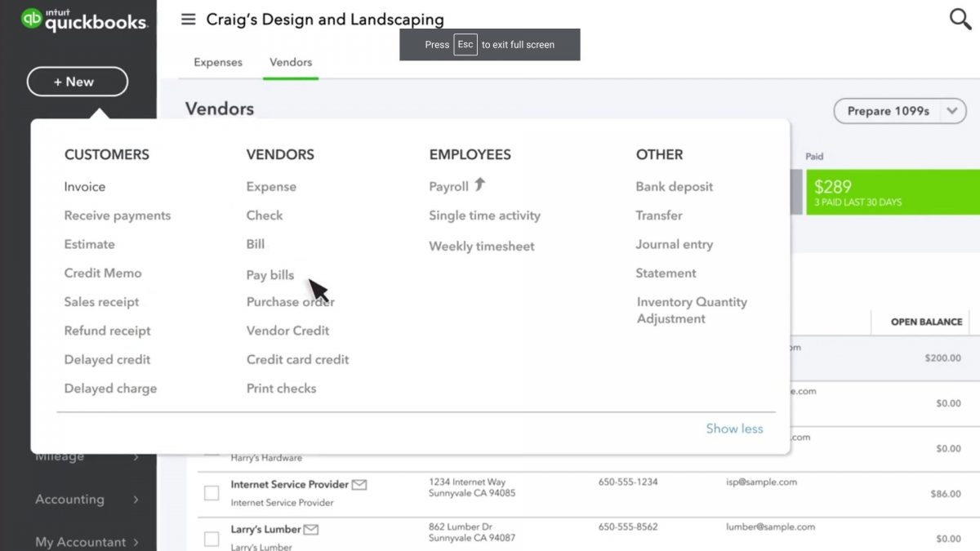Select Check under Vendors
The height and width of the screenshot is (551, 980).
click(265, 216)
